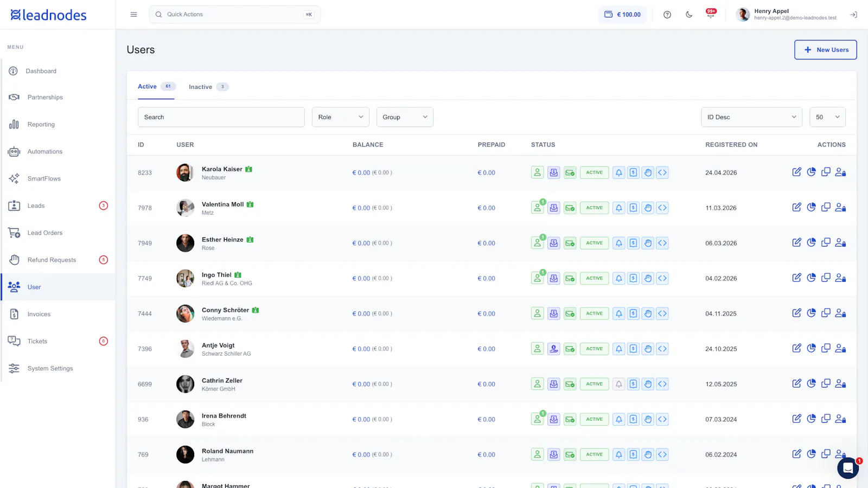Toggle the bell notification icon for Karola Kaiser

pos(618,172)
